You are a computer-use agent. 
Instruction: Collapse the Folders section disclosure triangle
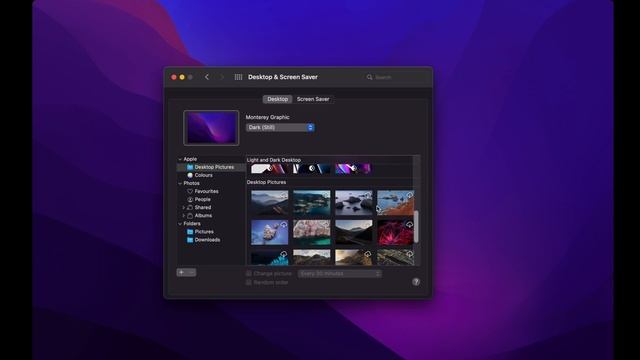point(180,224)
